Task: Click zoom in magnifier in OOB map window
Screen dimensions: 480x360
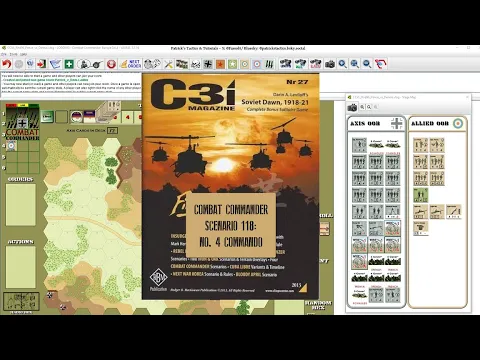Action: 362,107
